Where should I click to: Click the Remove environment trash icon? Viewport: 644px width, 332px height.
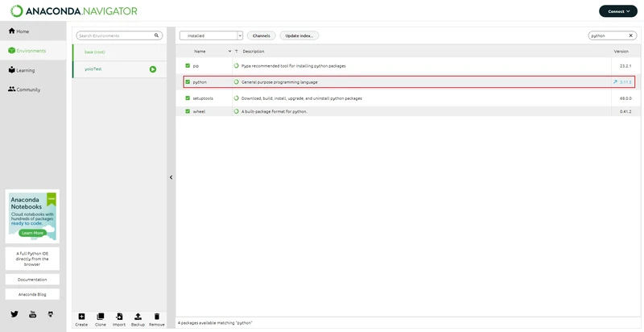point(156,317)
